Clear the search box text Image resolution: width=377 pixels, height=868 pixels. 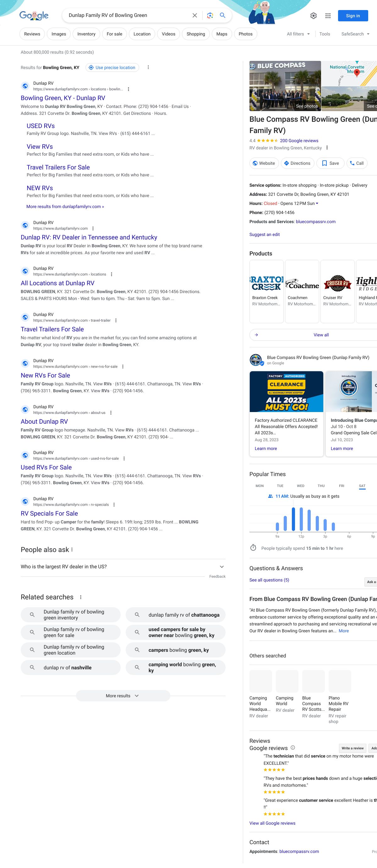(194, 15)
